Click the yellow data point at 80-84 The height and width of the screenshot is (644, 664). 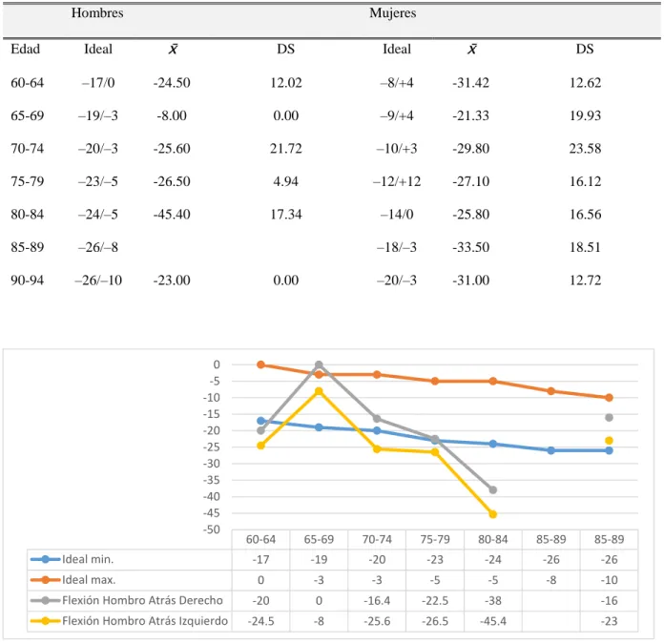tap(493, 514)
